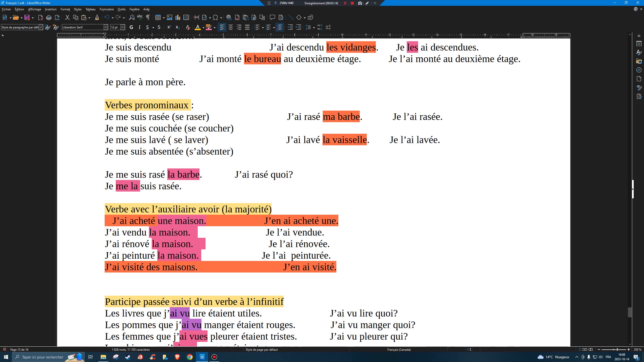This screenshot has width=644, height=362.
Task: Click the word count in the status bar
Action: (131, 349)
